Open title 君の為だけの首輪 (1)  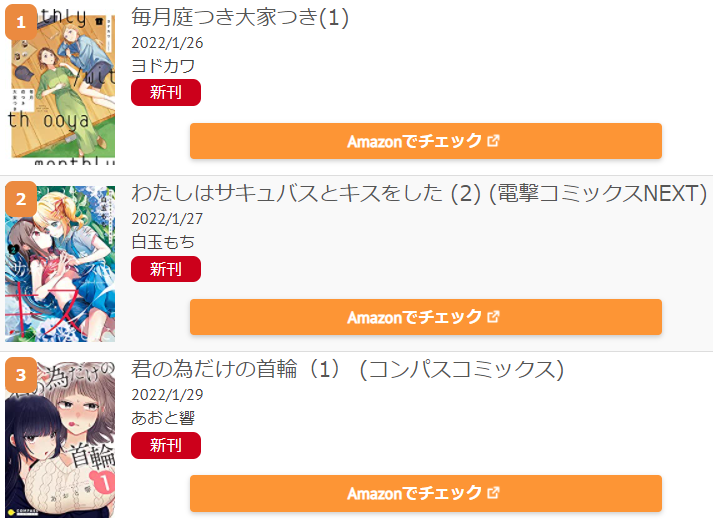(x=236, y=369)
